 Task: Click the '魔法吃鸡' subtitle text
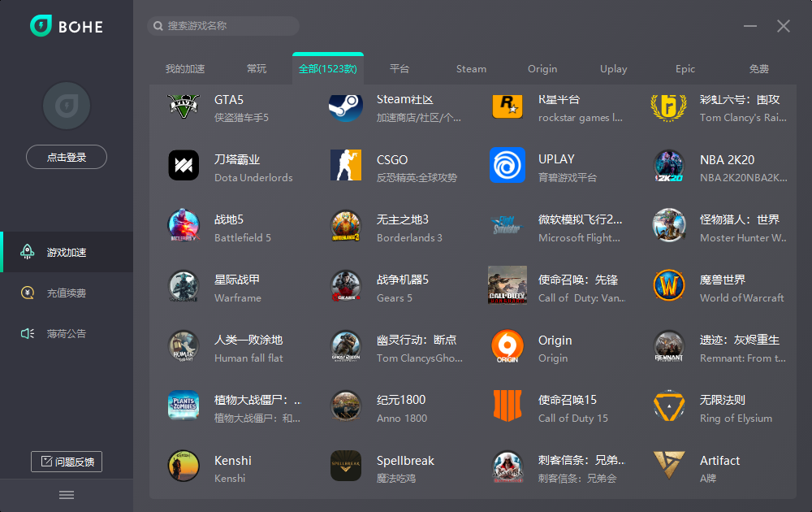(396, 479)
